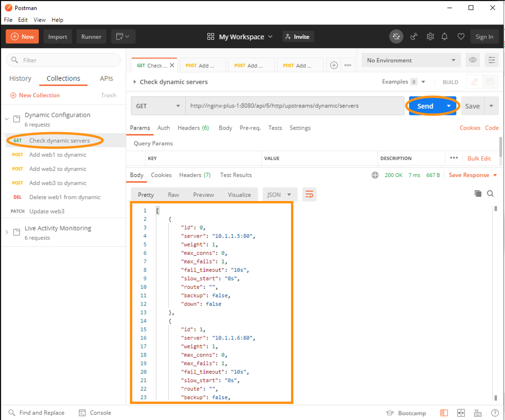Open the View menu
Image resolution: width=505 pixels, height=420 pixels.
(x=40, y=20)
